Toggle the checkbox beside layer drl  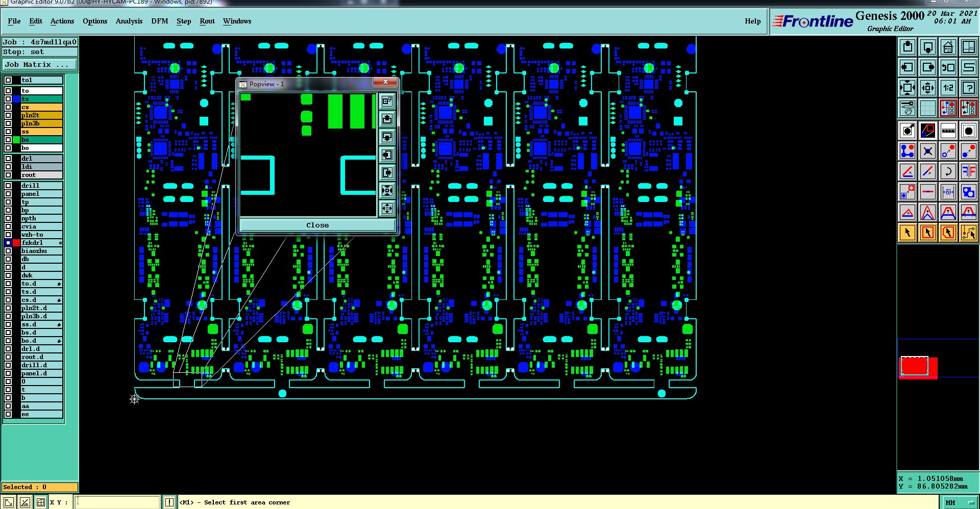point(8,159)
